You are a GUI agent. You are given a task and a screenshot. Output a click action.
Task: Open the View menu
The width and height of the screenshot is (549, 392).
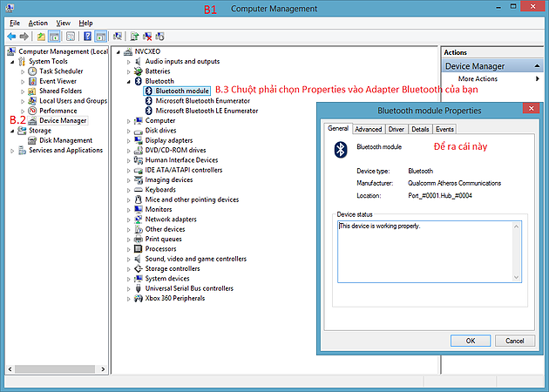[64, 23]
